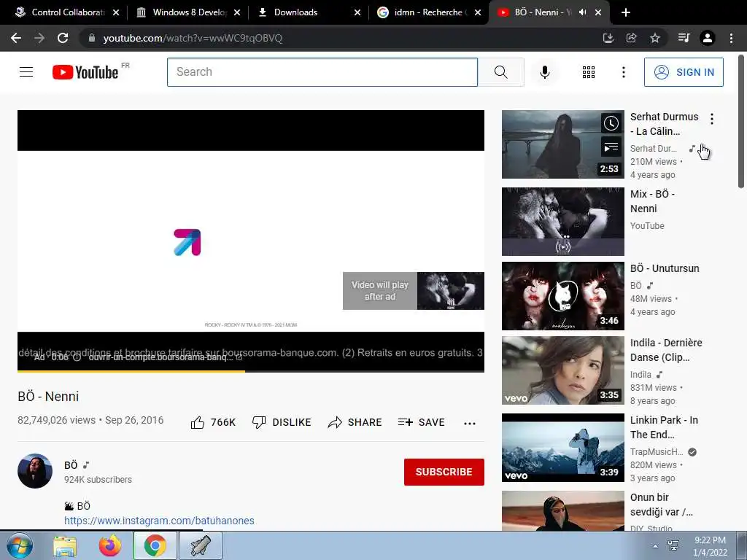Open a new browser tab

pyautogui.click(x=625, y=12)
